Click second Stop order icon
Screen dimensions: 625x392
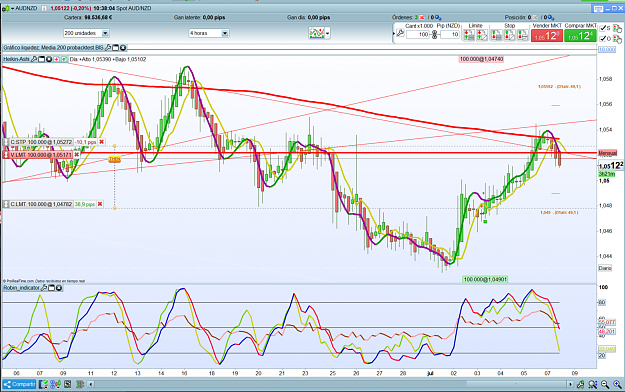point(509,35)
